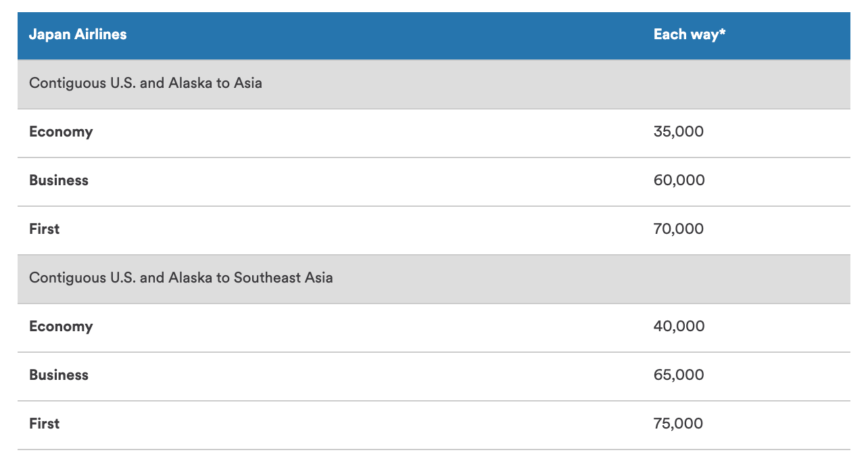
Task: Click the word Contiguous in the first section heading
Action: (64, 83)
